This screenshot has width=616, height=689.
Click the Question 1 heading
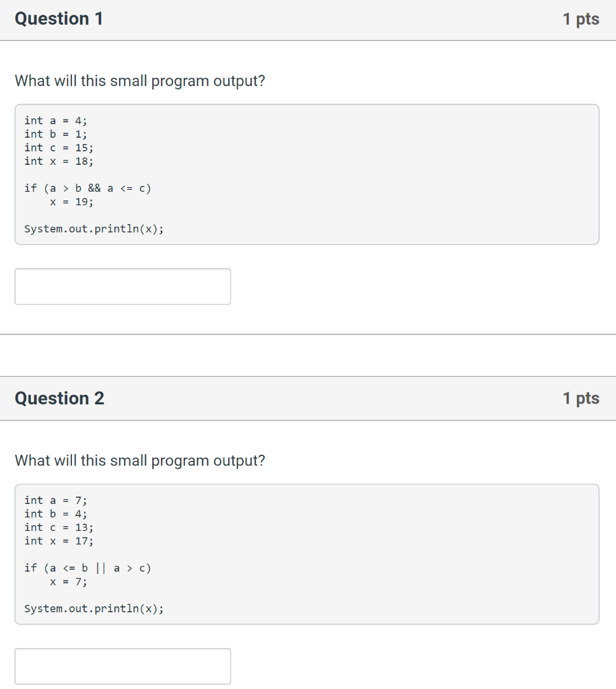tap(59, 19)
